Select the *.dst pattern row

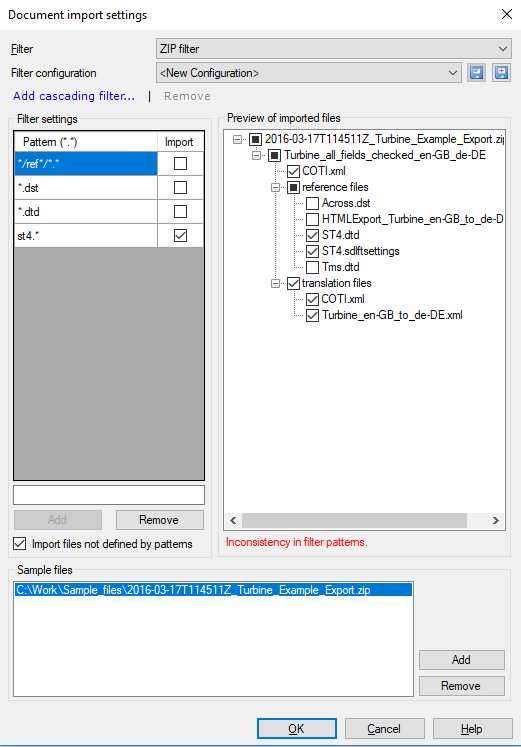tap(86, 187)
